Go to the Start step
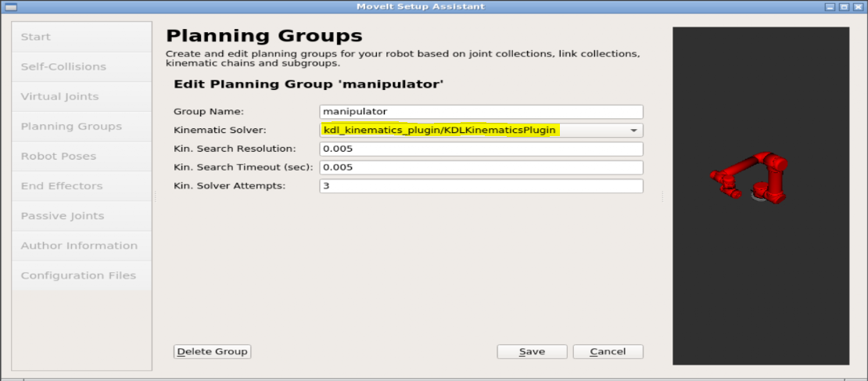Screen dimensions: 868x381 click(x=81, y=37)
